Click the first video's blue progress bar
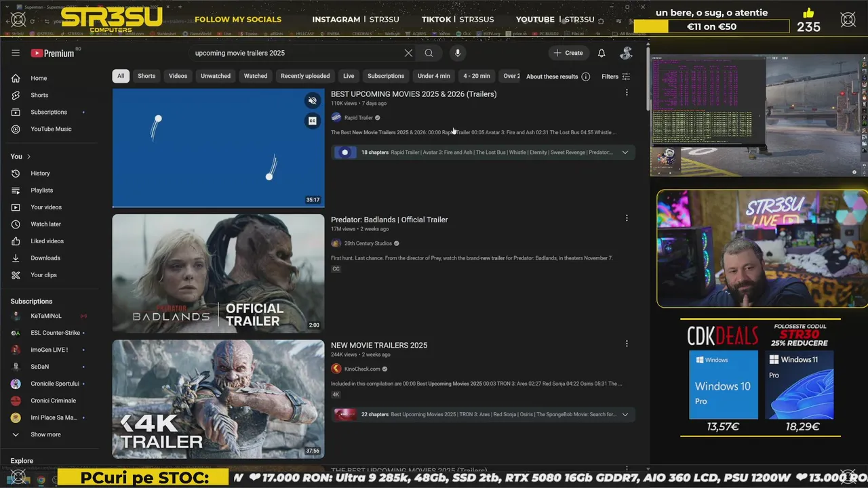 click(x=218, y=206)
